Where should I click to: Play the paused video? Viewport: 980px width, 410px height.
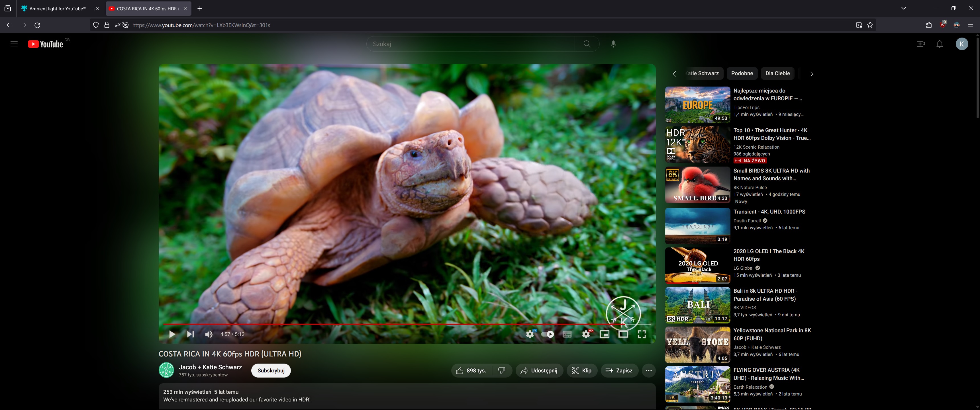[172, 334]
